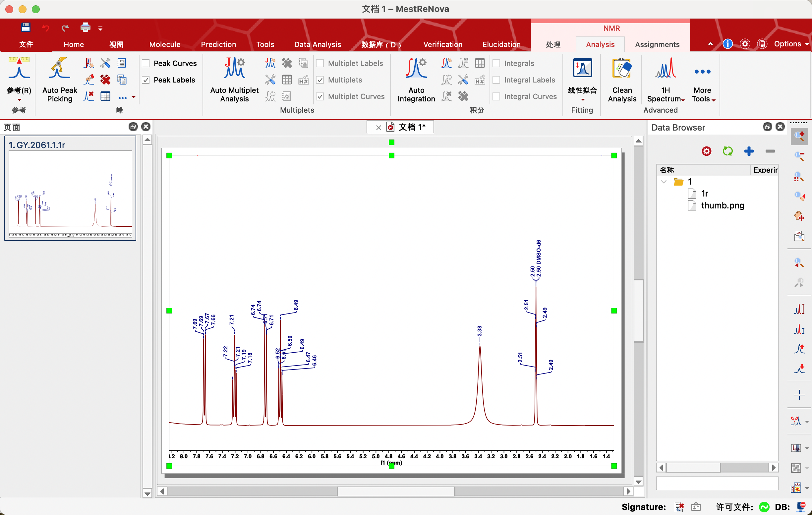Image resolution: width=812 pixels, height=515 pixels.
Task: Open the Prediction ribbon tab
Action: coord(218,44)
